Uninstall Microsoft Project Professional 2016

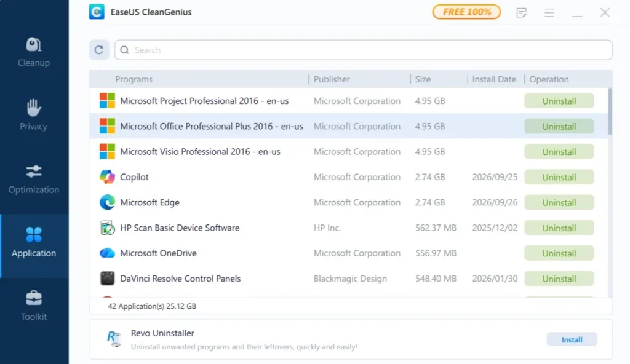(x=559, y=101)
